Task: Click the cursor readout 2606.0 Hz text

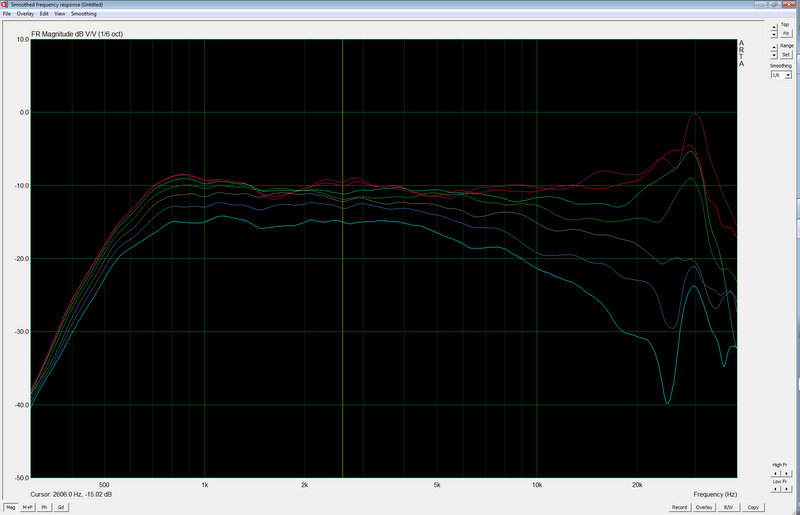Action: pos(71,494)
